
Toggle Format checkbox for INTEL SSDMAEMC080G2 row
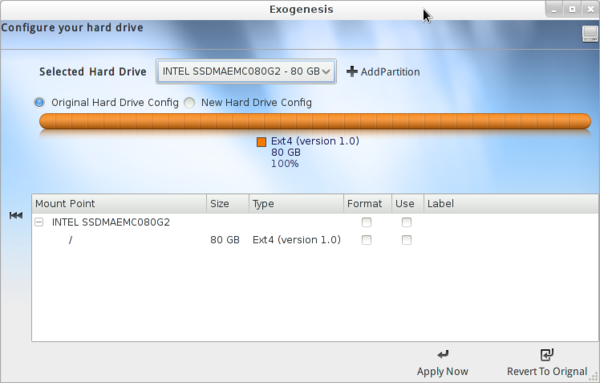[x=367, y=222]
